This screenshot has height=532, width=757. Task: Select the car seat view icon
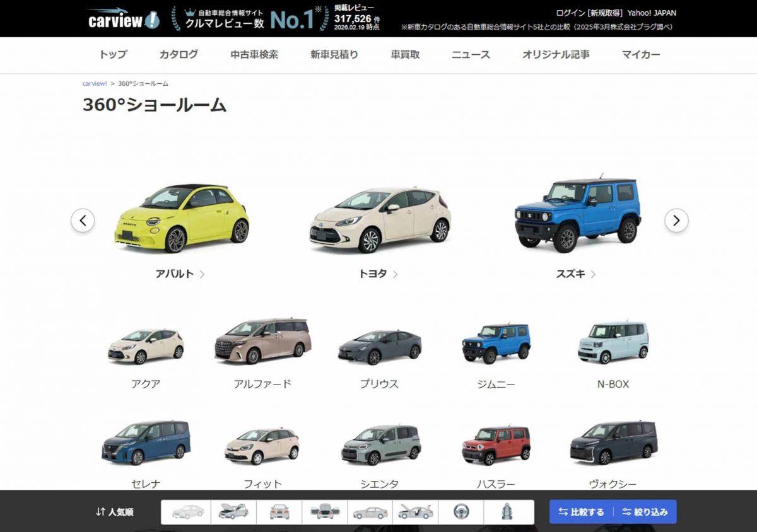[507, 512]
